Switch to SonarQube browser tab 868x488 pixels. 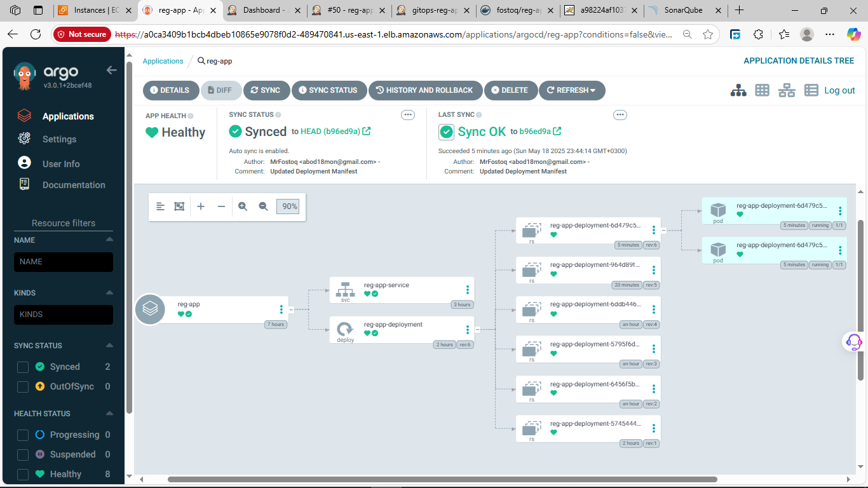coord(684,10)
